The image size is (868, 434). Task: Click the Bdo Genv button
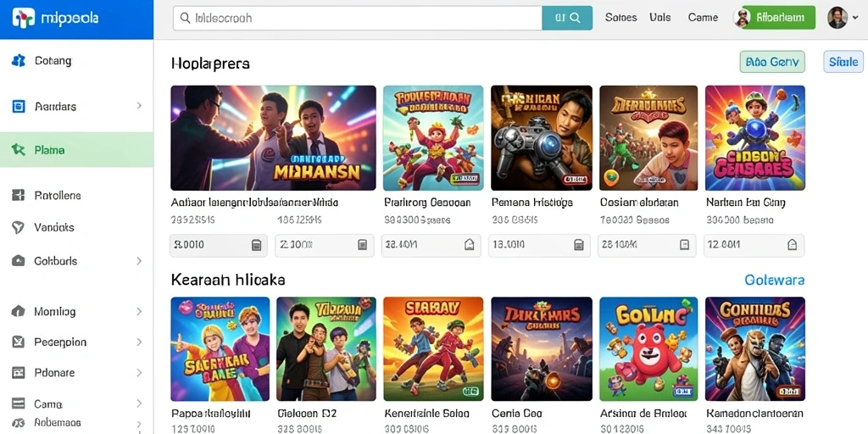[772, 62]
